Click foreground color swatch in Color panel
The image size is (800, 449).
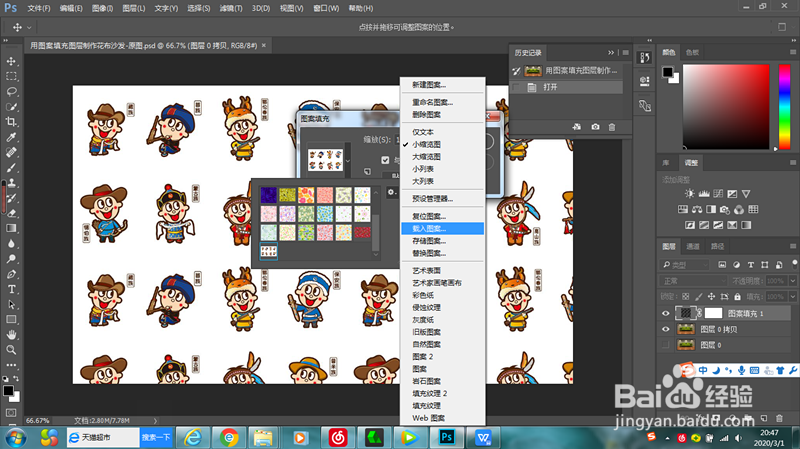click(x=667, y=72)
